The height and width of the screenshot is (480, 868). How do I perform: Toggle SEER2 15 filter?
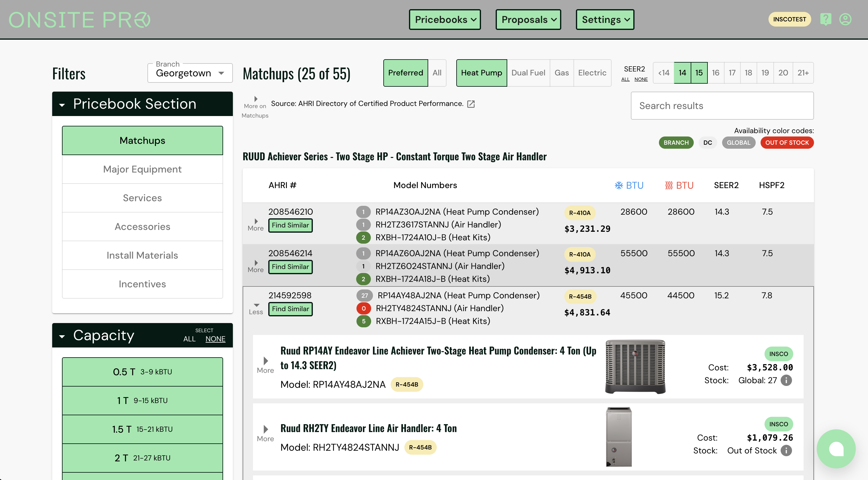[x=699, y=73]
